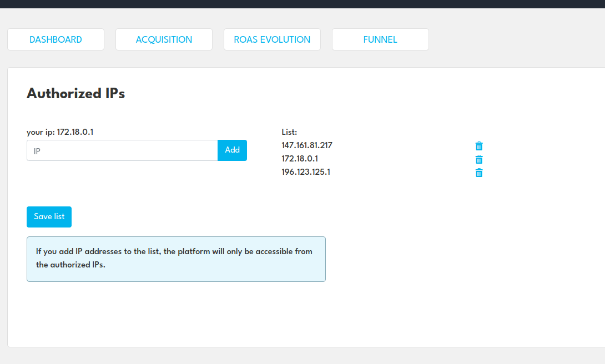Viewport: 605px width, 364px height.
Task: Click the blue accessibility notice box
Action: 176,259
